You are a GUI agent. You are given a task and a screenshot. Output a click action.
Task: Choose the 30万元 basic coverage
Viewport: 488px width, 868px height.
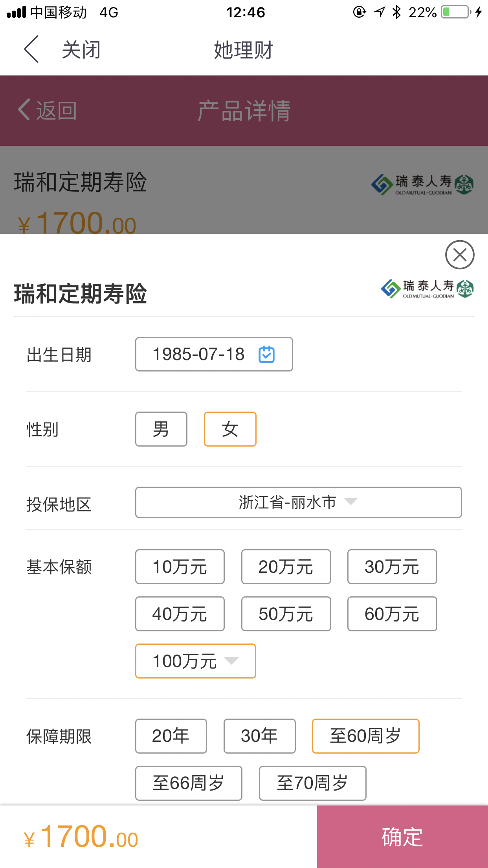pyautogui.click(x=392, y=566)
